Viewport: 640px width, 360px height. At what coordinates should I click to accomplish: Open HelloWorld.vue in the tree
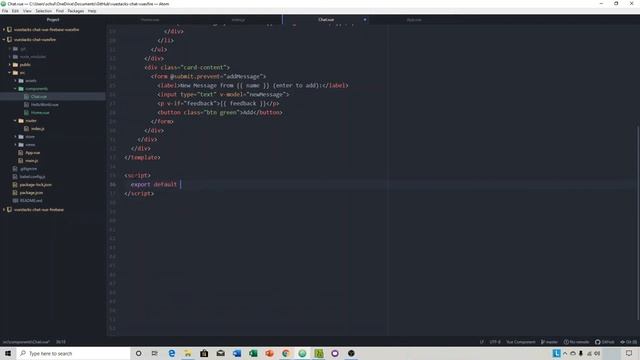coord(44,105)
